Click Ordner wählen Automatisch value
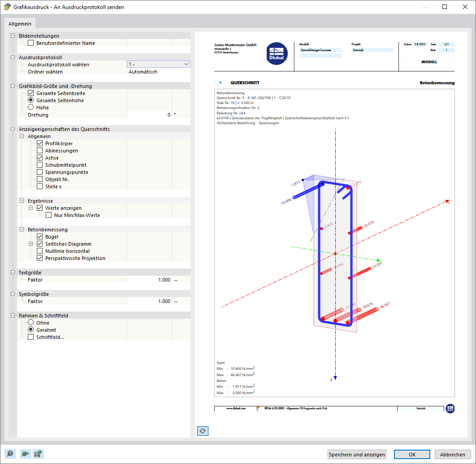476x464 pixels. coord(159,72)
